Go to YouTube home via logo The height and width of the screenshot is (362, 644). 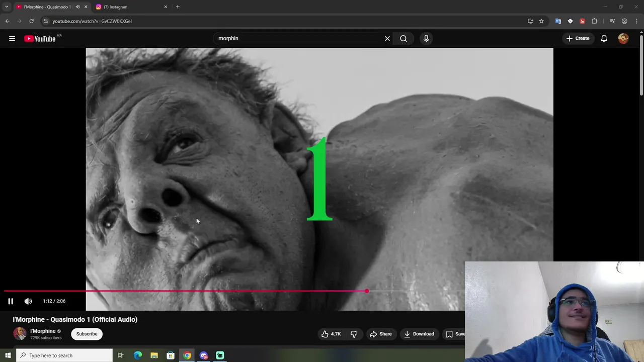pos(40,39)
